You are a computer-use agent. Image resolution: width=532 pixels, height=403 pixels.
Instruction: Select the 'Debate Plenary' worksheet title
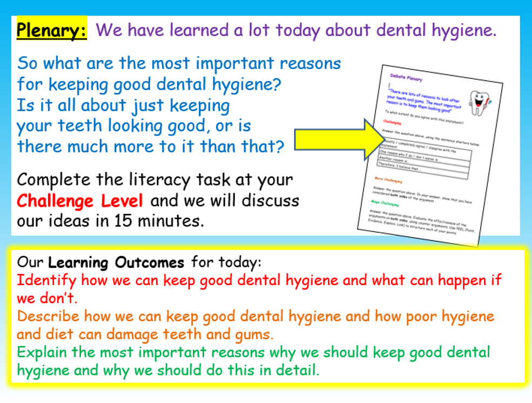pyautogui.click(x=406, y=76)
